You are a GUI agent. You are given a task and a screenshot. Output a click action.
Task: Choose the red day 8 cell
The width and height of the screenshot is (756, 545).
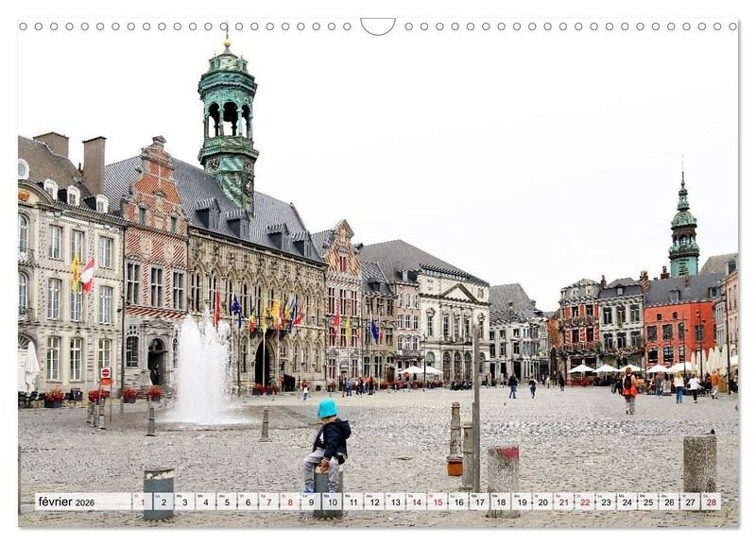click(x=290, y=502)
